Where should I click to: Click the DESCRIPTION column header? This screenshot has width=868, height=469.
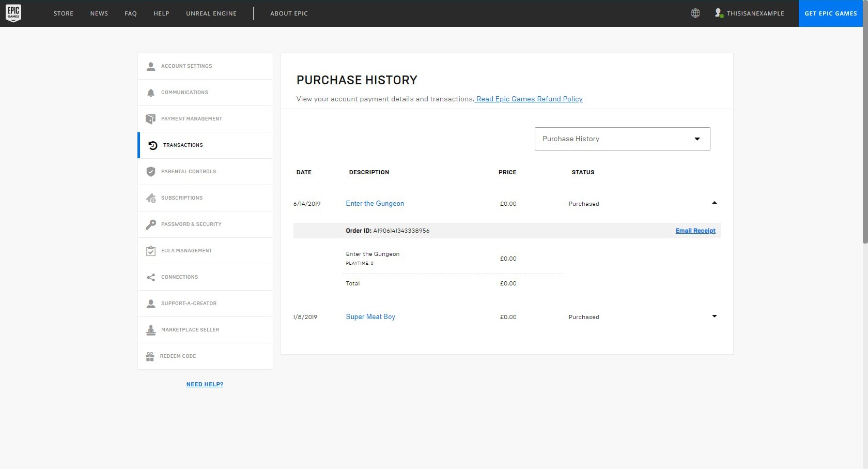coord(369,172)
